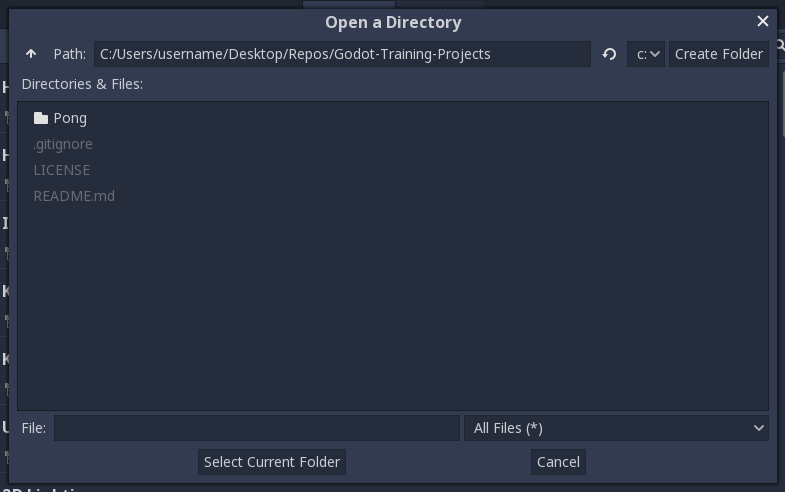This screenshot has width=785, height=492.
Task: Click the Path: label
Action: click(x=70, y=54)
